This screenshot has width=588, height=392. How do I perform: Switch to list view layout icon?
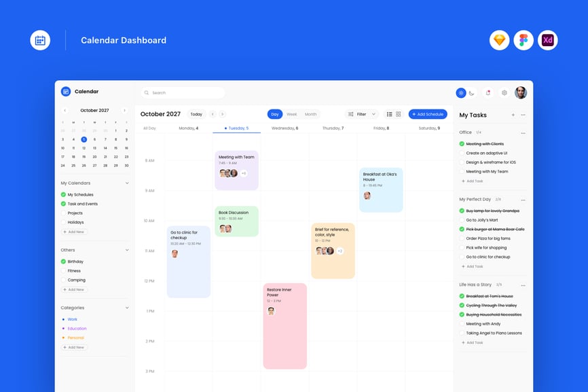click(389, 114)
